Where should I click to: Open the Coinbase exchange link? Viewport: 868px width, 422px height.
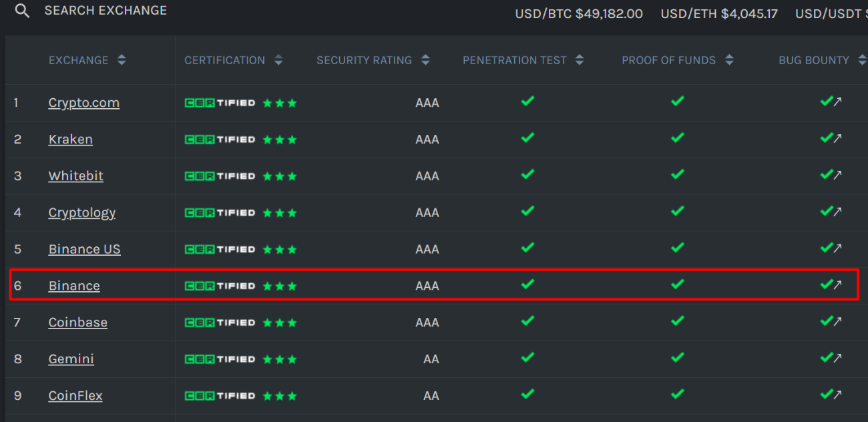[77, 323]
